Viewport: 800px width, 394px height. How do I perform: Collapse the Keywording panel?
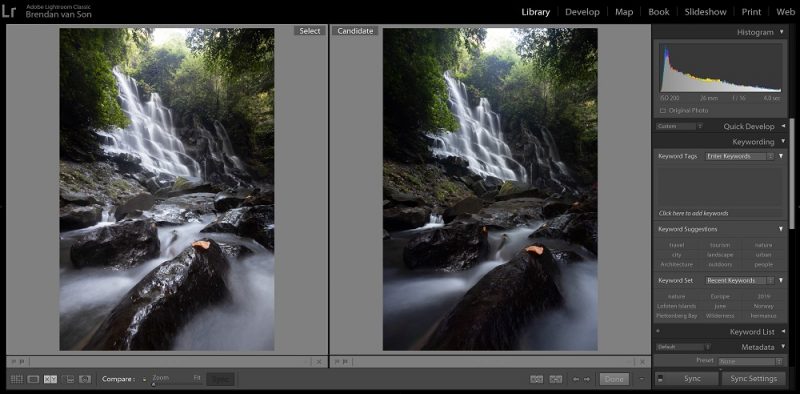point(782,142)
